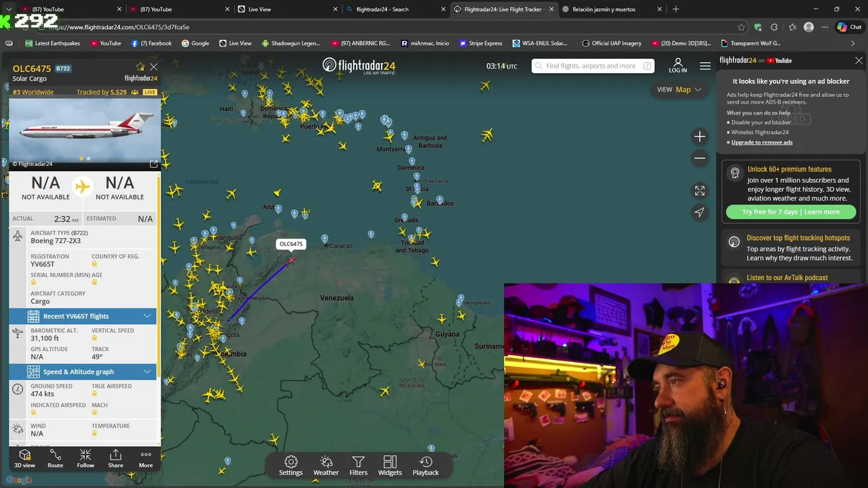Screen dimensions: 868x488
Task: Click the 31,100 ft altitude value
Action: pos(45,338)
